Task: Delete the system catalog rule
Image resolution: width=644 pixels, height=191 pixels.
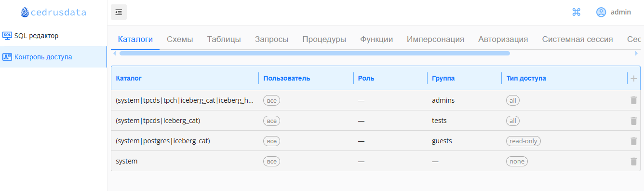Action: point(633,161)
